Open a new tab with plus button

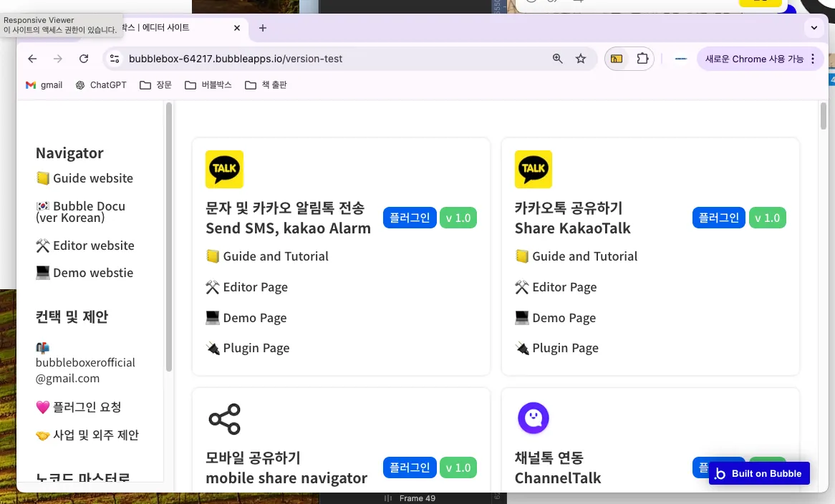click(263, 28)
